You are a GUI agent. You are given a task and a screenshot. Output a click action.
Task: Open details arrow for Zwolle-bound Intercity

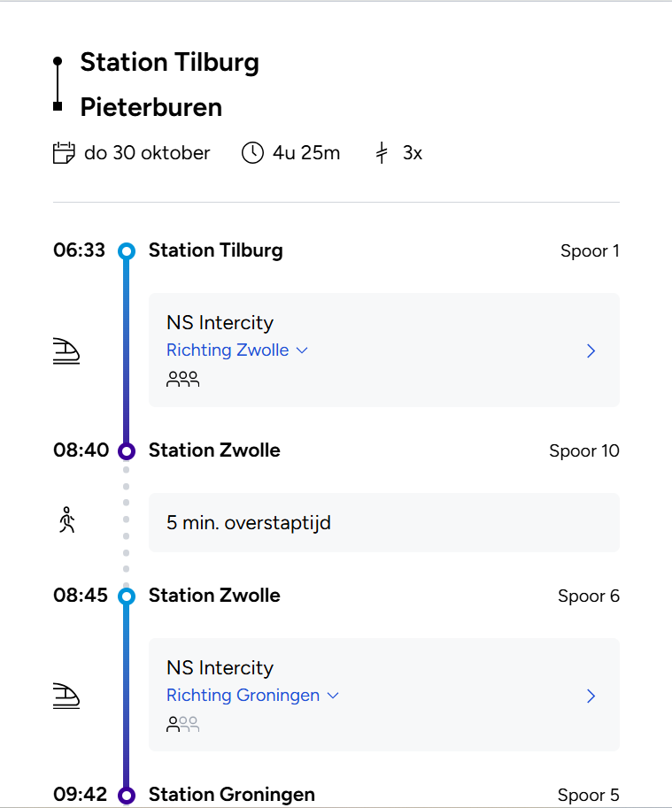591,351
